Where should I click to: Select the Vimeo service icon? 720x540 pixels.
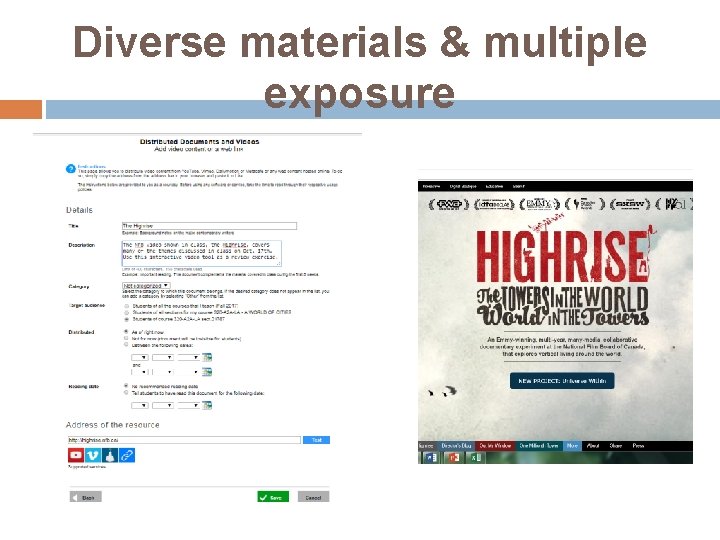point(93,455)
